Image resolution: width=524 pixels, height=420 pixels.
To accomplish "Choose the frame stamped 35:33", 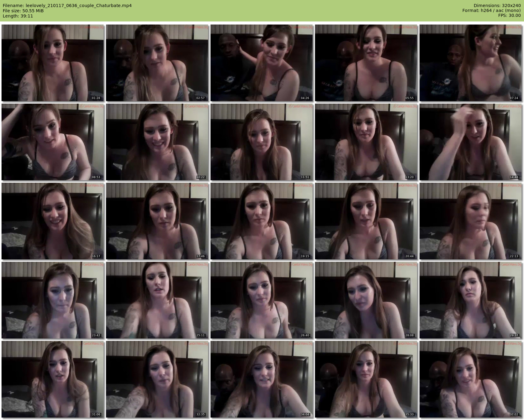I will pos(366,379).
